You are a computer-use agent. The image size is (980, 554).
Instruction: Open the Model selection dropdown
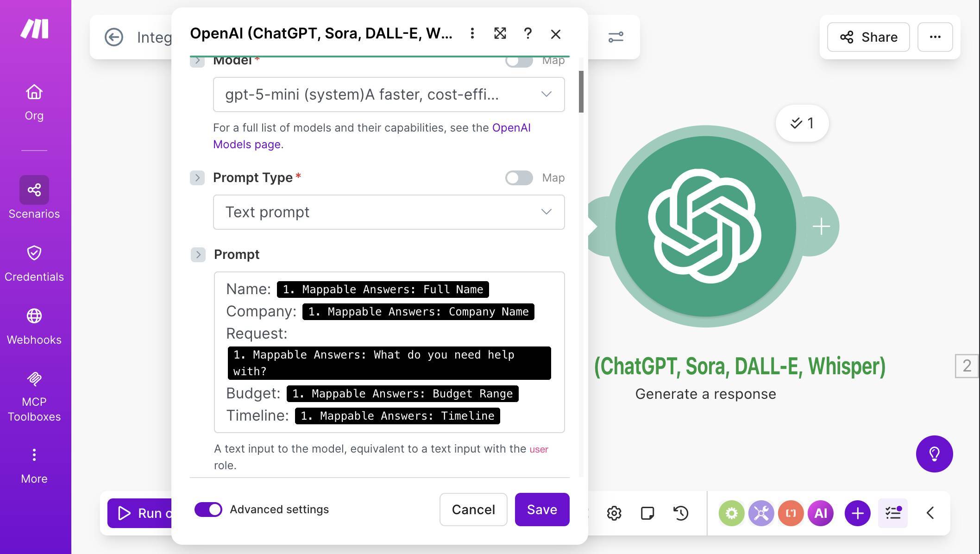coord(546,94)
